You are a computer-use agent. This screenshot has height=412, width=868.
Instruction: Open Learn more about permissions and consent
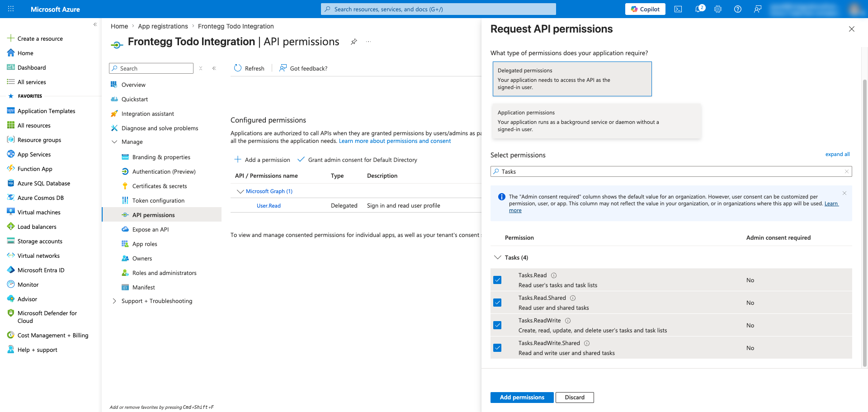pyautogui.click(x=395, y=141)
